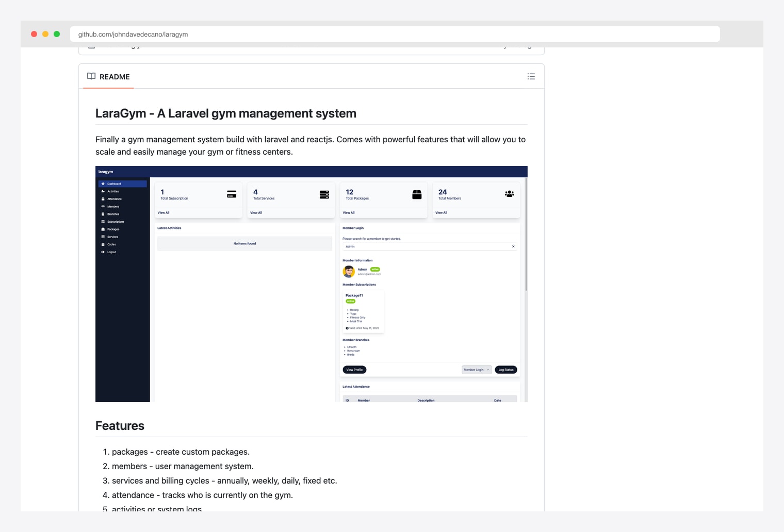Click the server stack icon on Total Services
784x532 pixels.
click(324, 194)
